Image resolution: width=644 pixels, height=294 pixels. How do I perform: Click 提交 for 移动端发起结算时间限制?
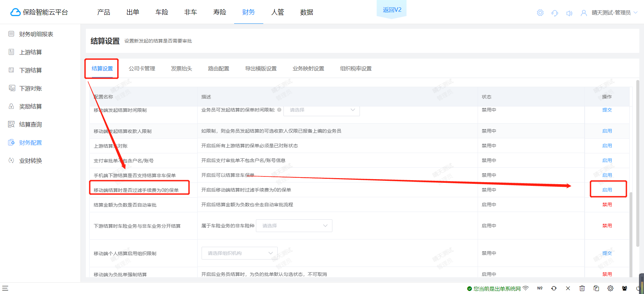coord(607,110)
